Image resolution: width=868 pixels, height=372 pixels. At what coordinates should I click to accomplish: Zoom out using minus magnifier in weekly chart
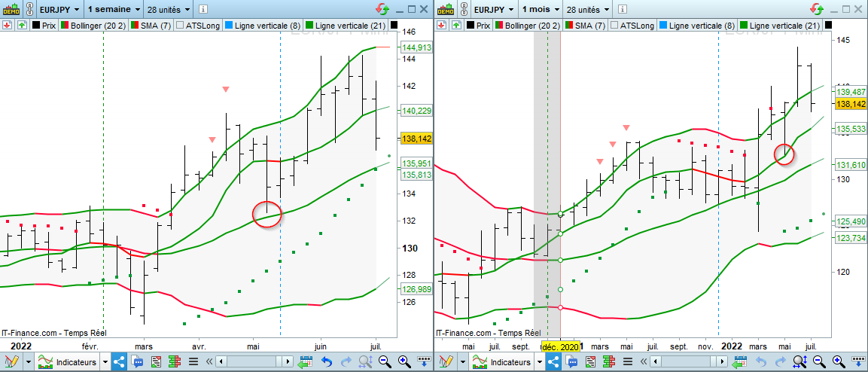(385, 362)
